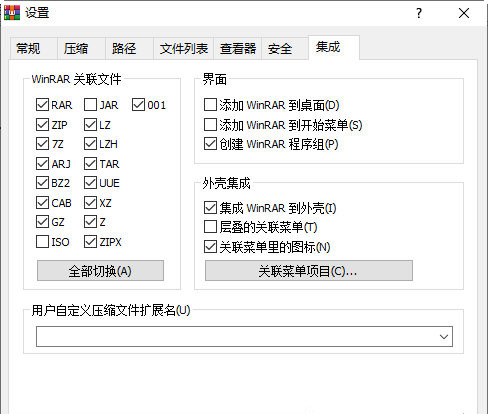The image size is (488, 414).
Task: Toggle 集成 WinRAR 到外壳(I) checkbox
Action: click(210, 208)
